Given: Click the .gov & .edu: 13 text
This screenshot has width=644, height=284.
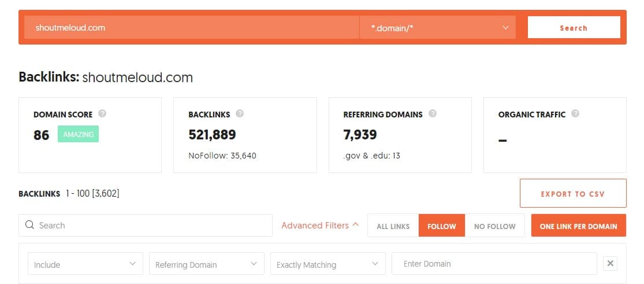Looking at the screenshot, I should point(372,156).
